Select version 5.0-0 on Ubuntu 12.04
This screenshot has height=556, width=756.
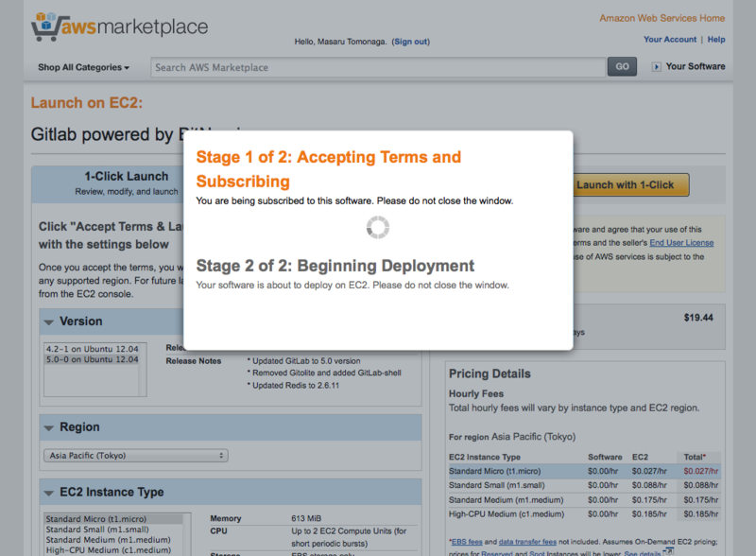tap(92, 359)
